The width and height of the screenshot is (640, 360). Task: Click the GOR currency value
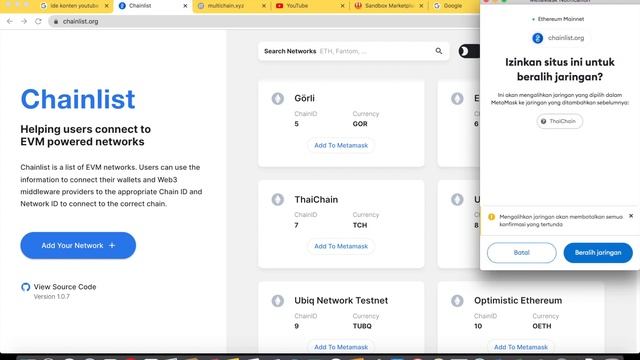pyautogui.click(x=360, y=124)
